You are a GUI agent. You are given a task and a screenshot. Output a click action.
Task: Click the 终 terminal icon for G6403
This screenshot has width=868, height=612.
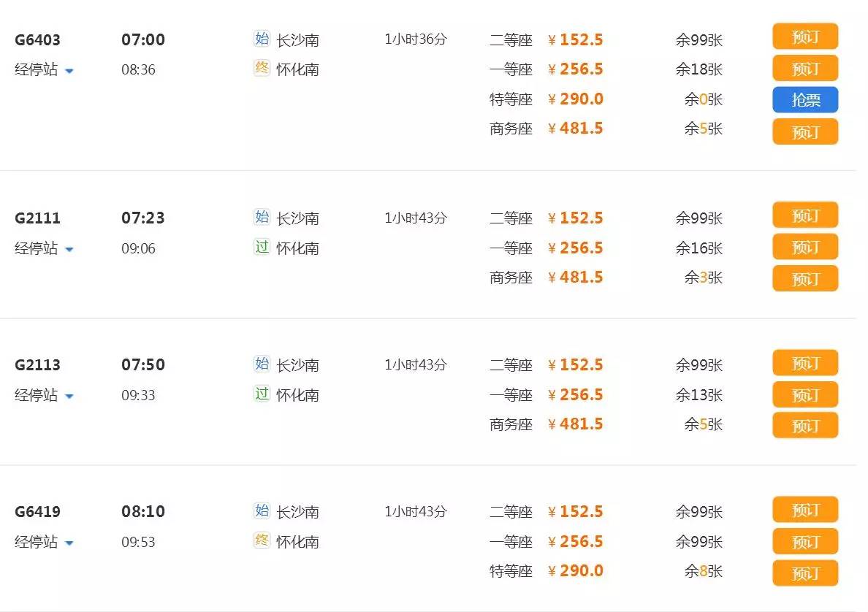[262, 69]
